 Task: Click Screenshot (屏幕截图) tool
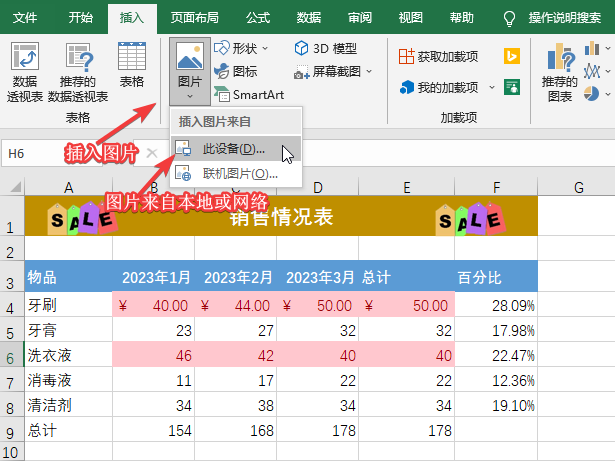333,71
